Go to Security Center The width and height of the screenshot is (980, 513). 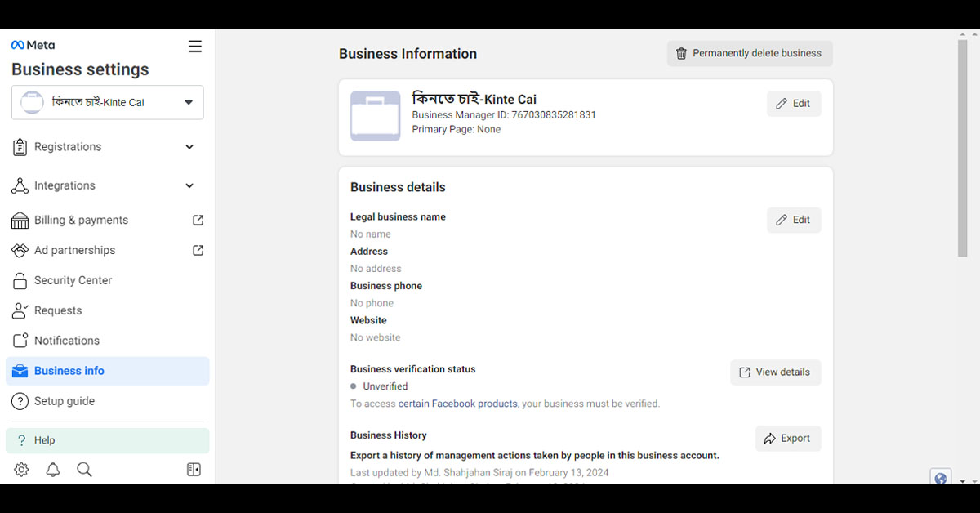coord(108,280)
